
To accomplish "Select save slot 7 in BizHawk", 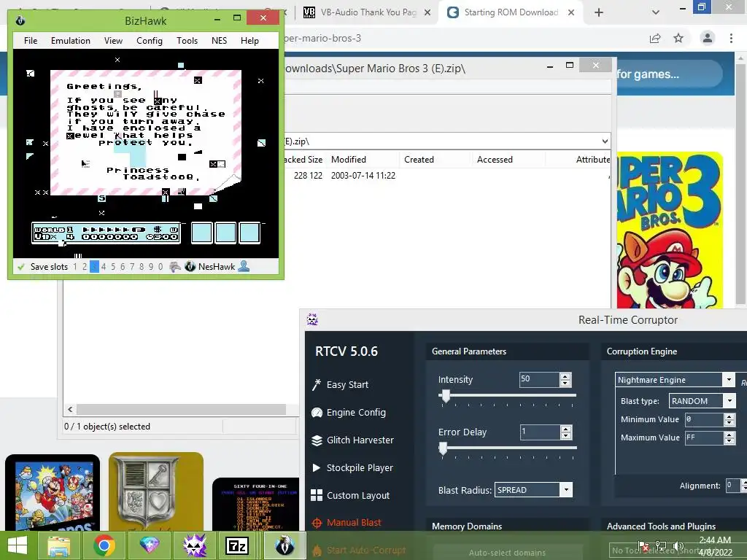I will coord(132,267).
